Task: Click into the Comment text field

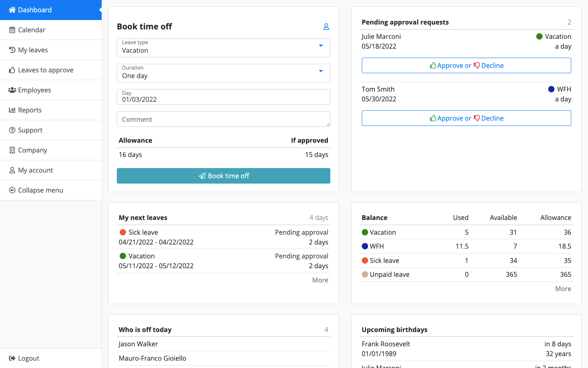Action: (223, 119)
